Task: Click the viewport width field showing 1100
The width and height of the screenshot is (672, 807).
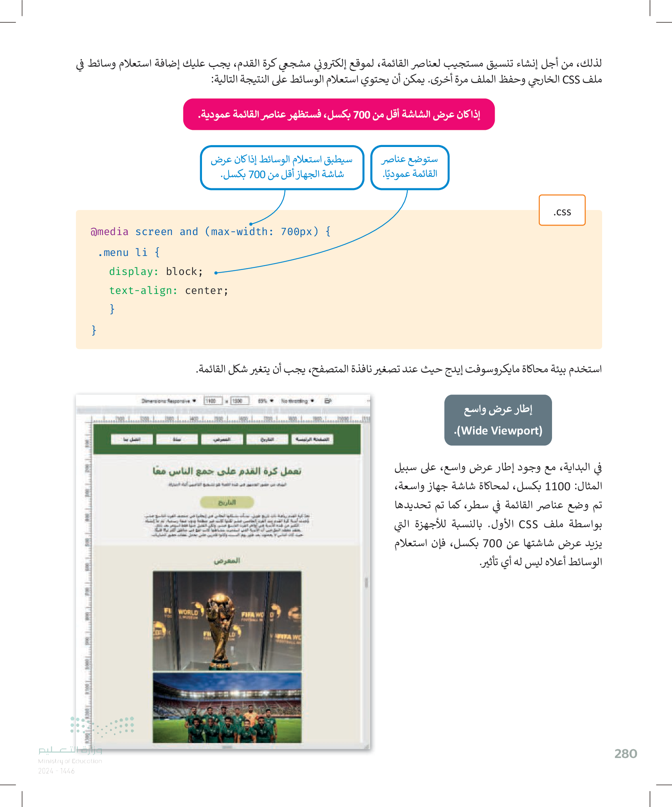Action: (213, 401)
